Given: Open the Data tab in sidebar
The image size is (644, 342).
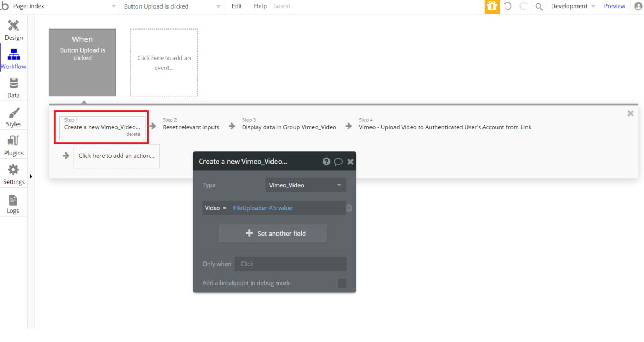Looking at the screenshot, I should click(13, 88).
